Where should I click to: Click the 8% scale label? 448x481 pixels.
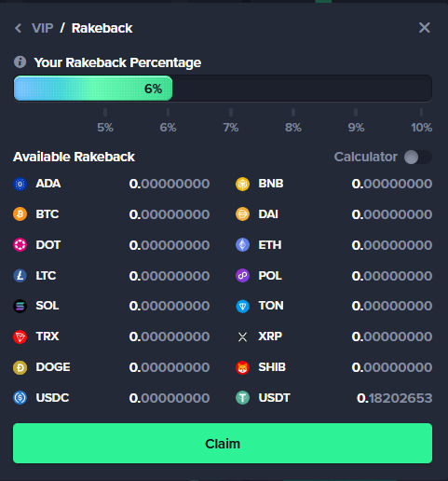point(293,128)
